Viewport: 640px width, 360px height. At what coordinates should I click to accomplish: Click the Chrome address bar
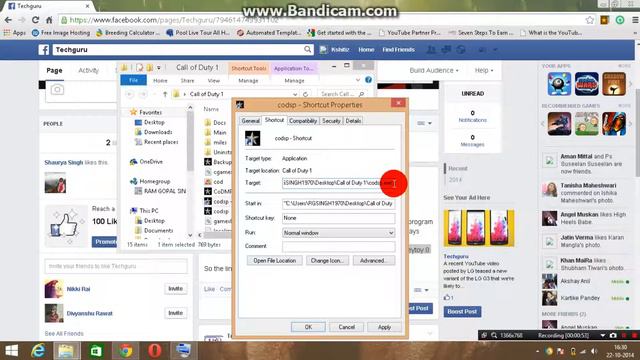click(322, 20)
